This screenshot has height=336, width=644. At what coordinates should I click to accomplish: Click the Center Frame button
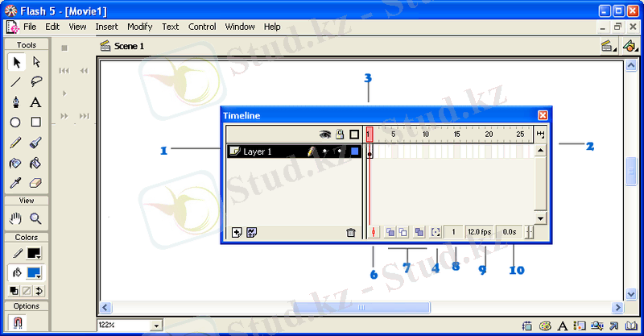pos(374,232)
